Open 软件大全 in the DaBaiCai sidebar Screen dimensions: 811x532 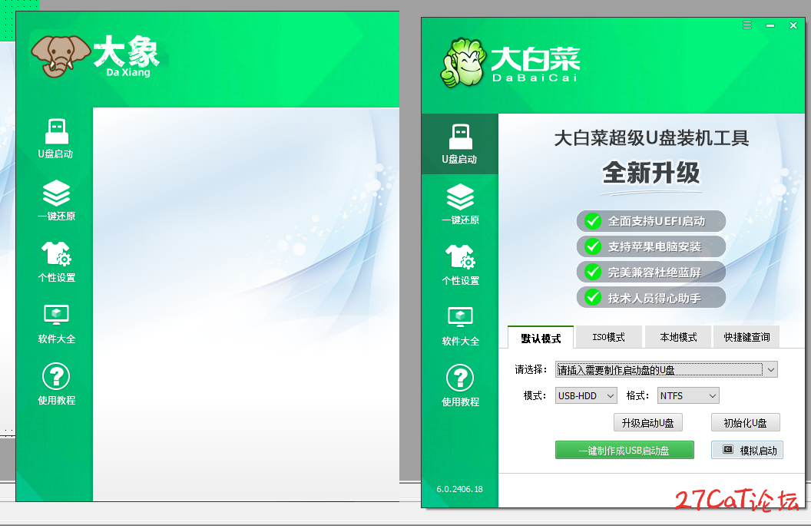pyautogui.click(x=460, y=327)
